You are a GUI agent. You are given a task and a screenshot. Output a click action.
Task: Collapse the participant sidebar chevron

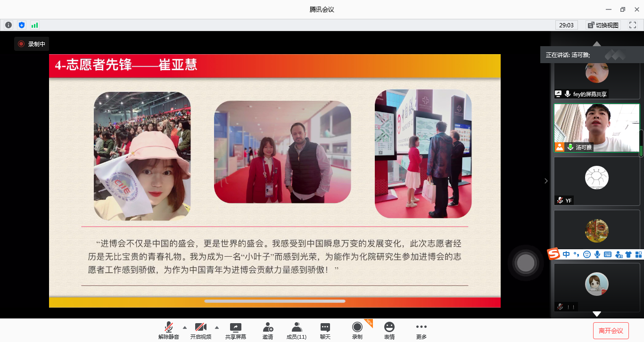[546, 181]
